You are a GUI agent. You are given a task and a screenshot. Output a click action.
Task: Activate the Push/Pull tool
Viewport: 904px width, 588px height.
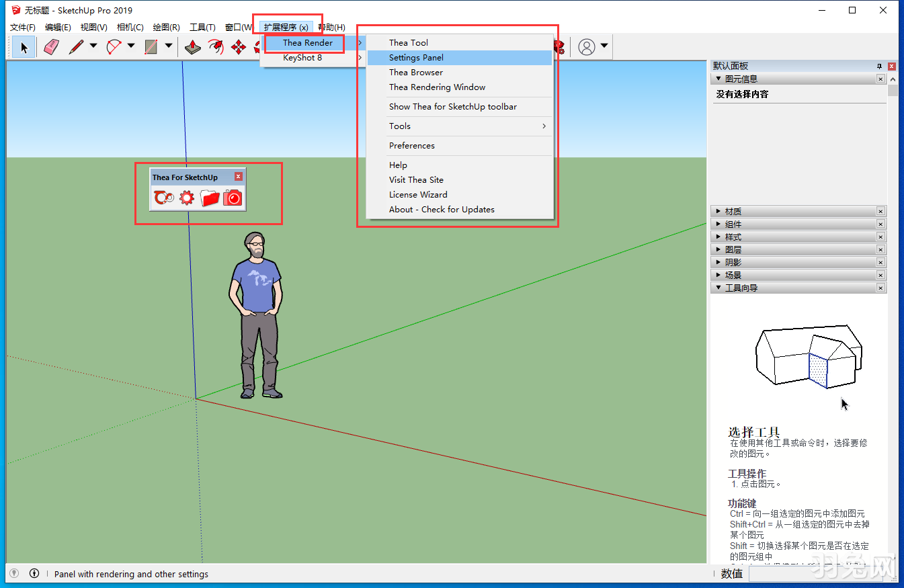(x=193, y=47)
